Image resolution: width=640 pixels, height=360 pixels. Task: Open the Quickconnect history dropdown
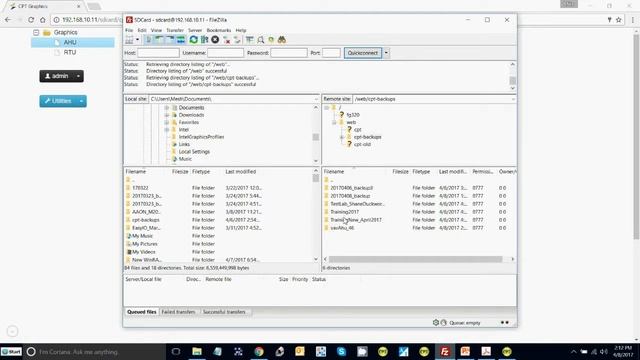(386, 53)
